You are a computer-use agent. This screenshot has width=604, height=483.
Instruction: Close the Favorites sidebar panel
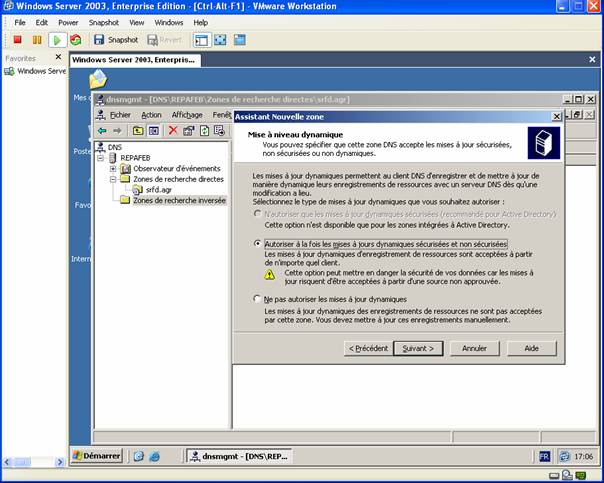click(x=58, y=57)
